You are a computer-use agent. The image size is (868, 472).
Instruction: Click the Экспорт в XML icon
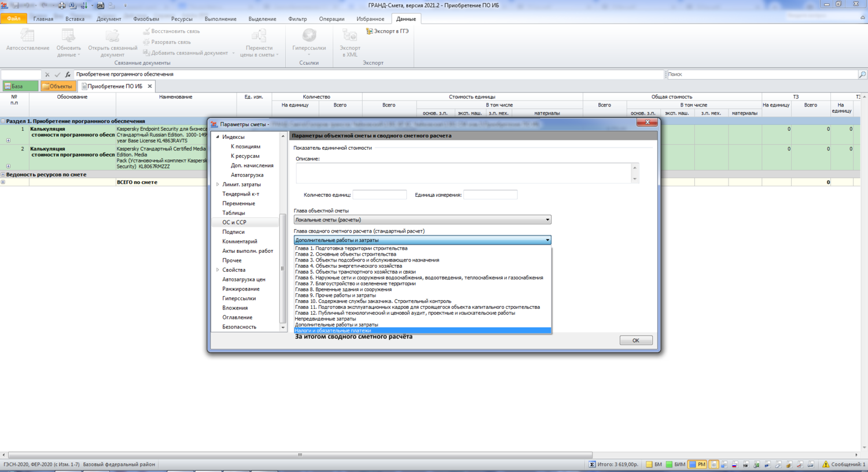click(x=350, y=36)
